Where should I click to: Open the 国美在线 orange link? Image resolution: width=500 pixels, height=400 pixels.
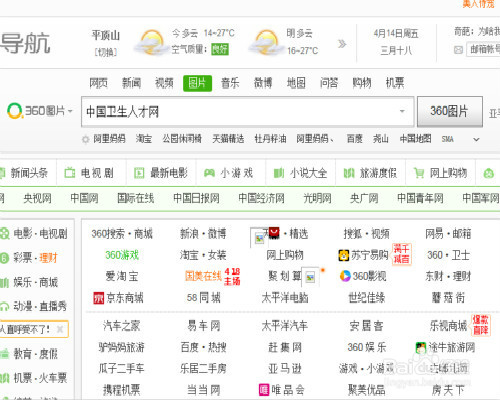coord(203,276)
